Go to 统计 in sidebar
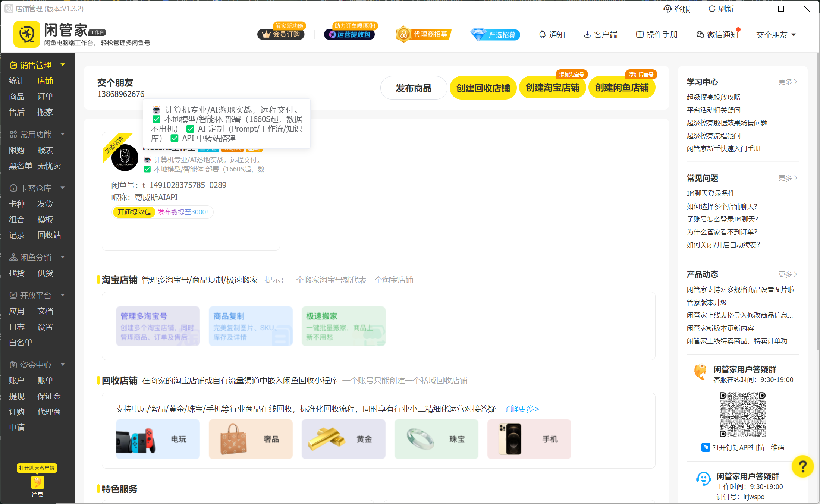The image size is (820, 504). click(x=16, y=81)
